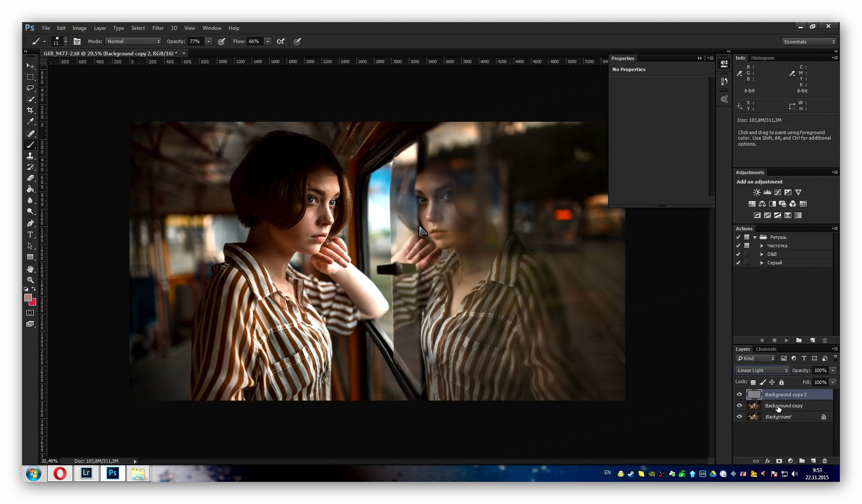
Task: Select the Crop tool
Action: (30, 110)
